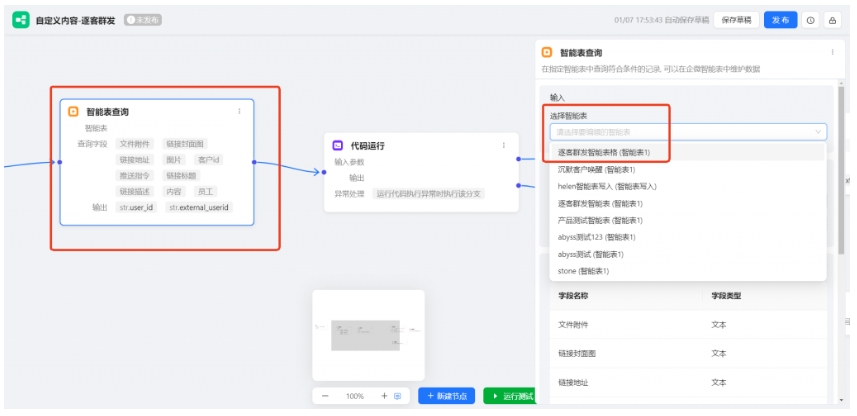The width and height of the screenshot is (857, 416).
Task: Click the green workflow app logo
Action: pos(21,20)
